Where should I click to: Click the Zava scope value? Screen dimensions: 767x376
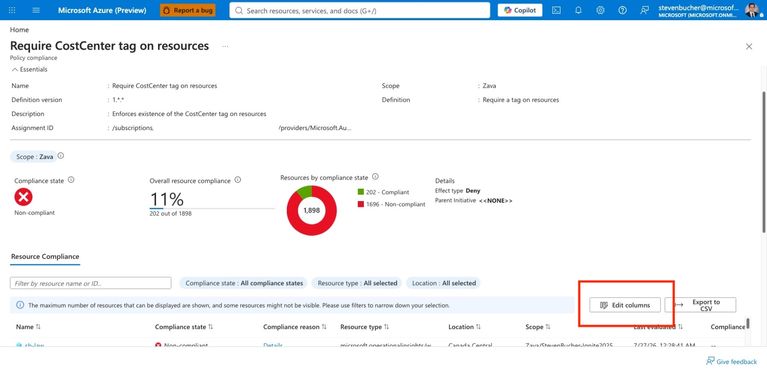489,86
